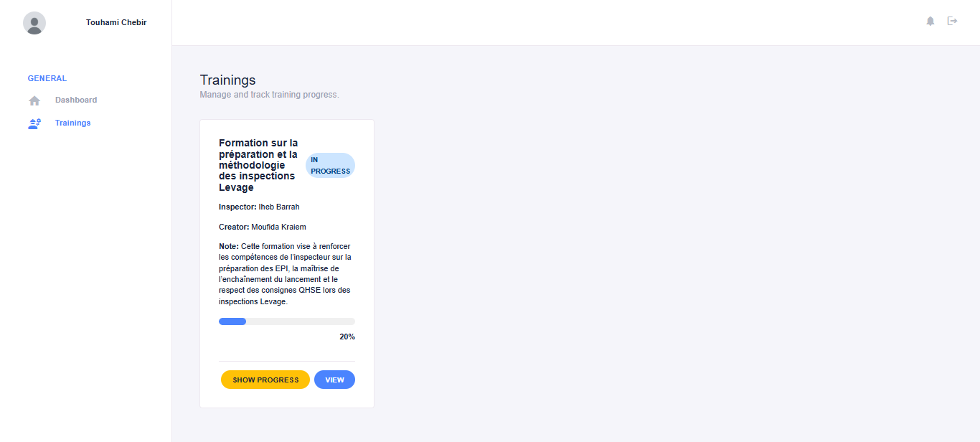Screen dimensions: 980x442
Task: Click the GENERAL section header
Action: (x=47, y=78)
